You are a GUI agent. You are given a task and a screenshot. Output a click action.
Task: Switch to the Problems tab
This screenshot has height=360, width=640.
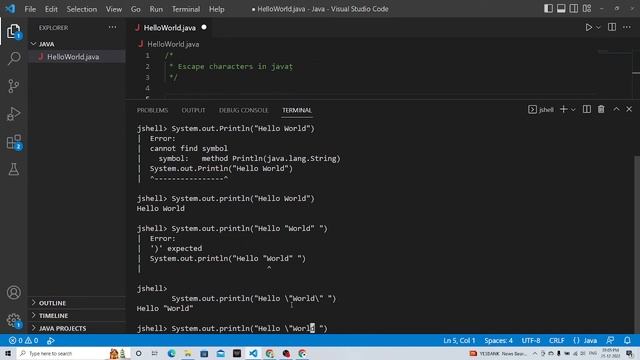click(152, 110)
